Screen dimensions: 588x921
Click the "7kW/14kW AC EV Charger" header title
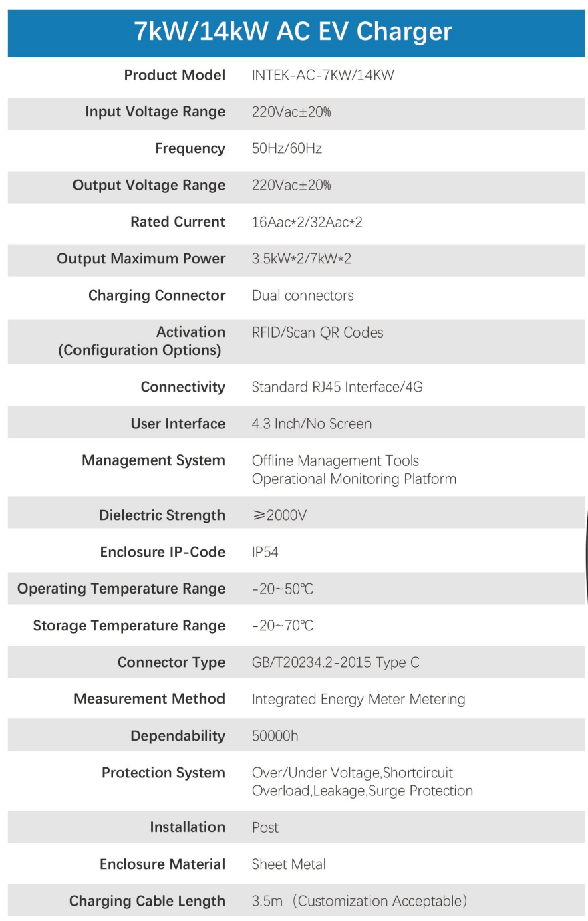click(x=293, y=32)
